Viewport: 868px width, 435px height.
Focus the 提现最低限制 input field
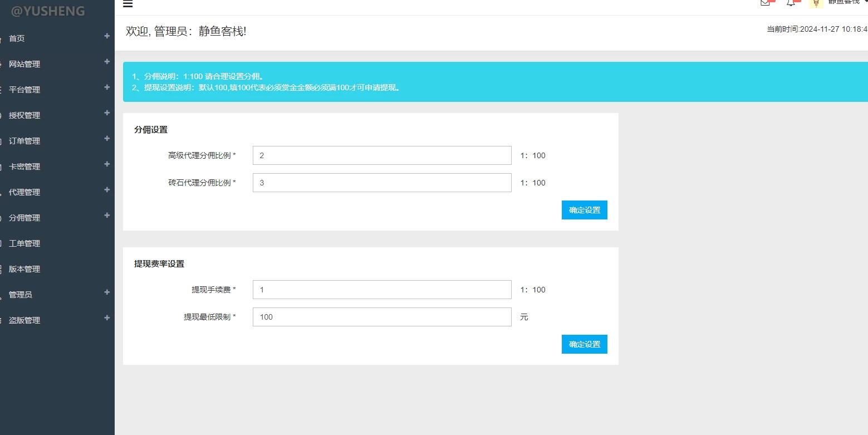tap(381, 317)
